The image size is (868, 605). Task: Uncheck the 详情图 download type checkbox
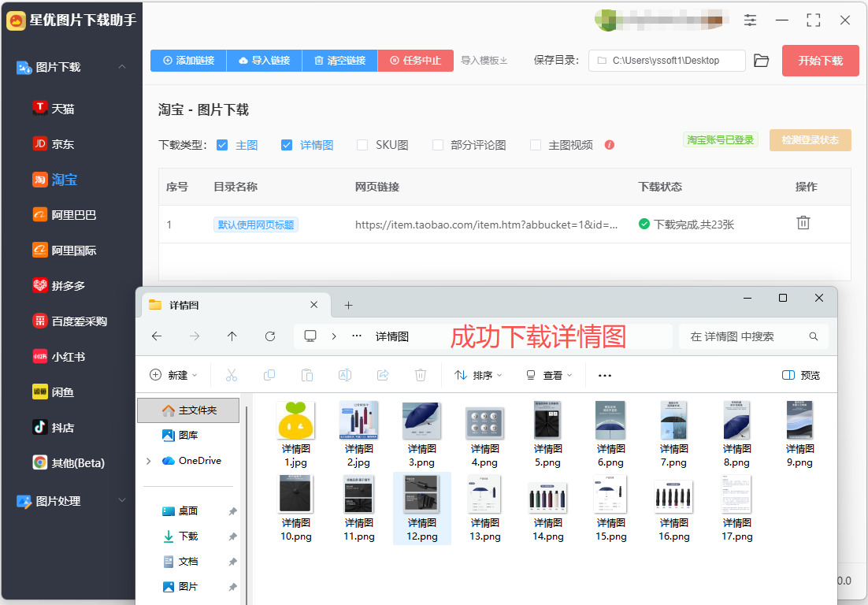[287, 145]
